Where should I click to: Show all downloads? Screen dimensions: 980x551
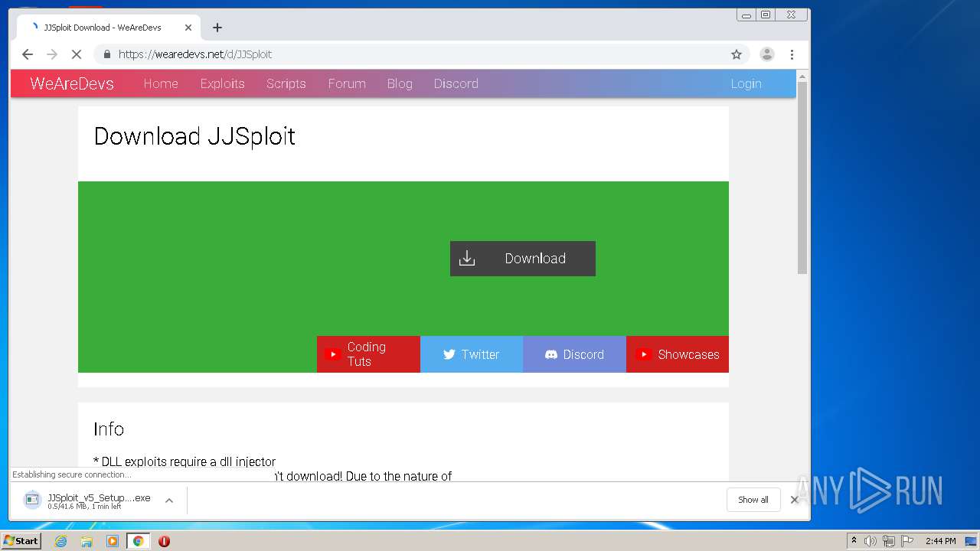753,500
